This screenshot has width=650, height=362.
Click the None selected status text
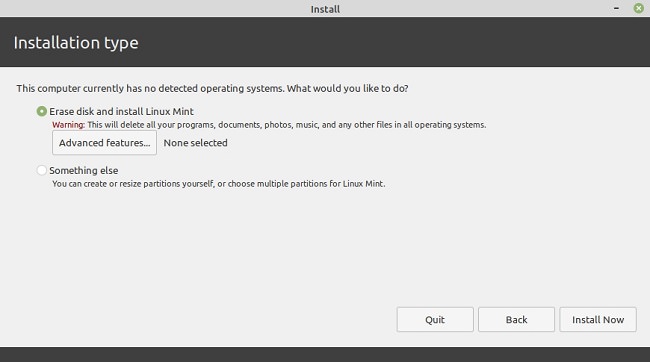(195, 143)
